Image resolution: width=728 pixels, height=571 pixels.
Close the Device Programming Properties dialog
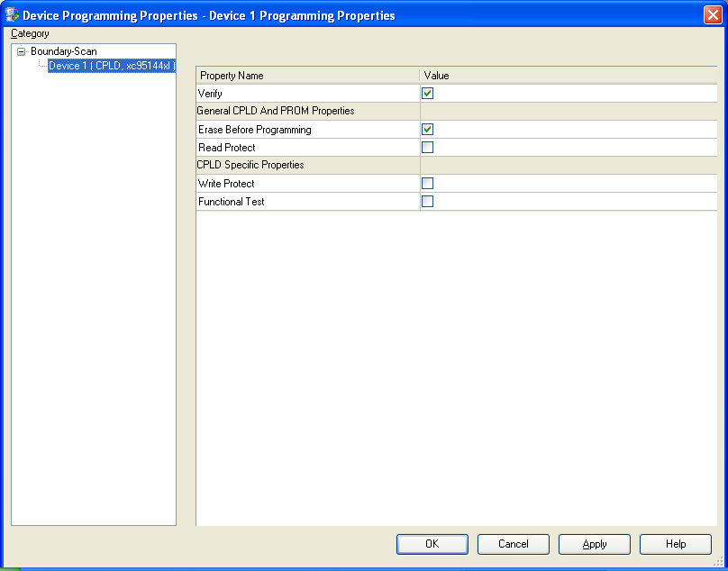[x=712, y=15]
